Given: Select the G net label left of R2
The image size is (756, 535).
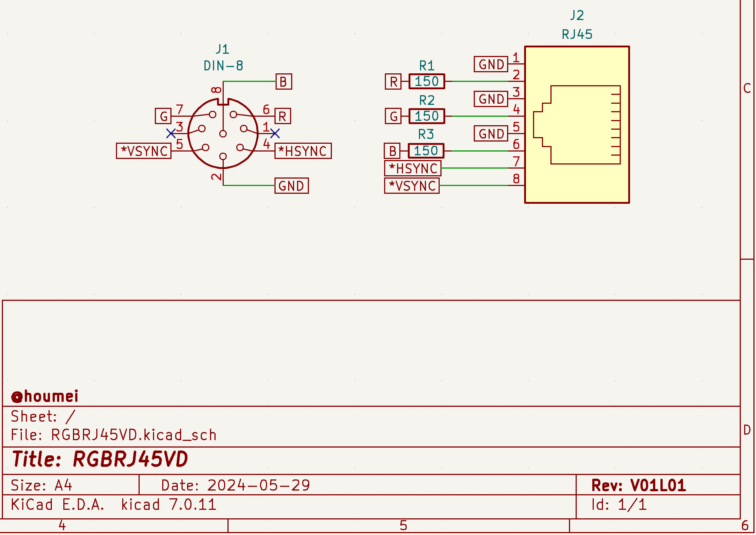Looking at the screenshot, I should [x=392, y=116].
